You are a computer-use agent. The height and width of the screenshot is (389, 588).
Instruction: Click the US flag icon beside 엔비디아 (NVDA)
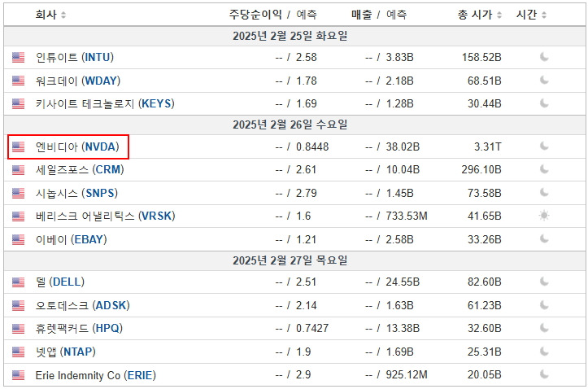coord(18,146)
